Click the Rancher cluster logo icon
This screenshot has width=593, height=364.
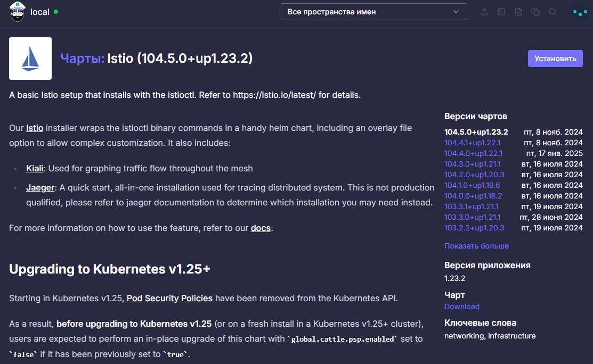pos(18,12)
